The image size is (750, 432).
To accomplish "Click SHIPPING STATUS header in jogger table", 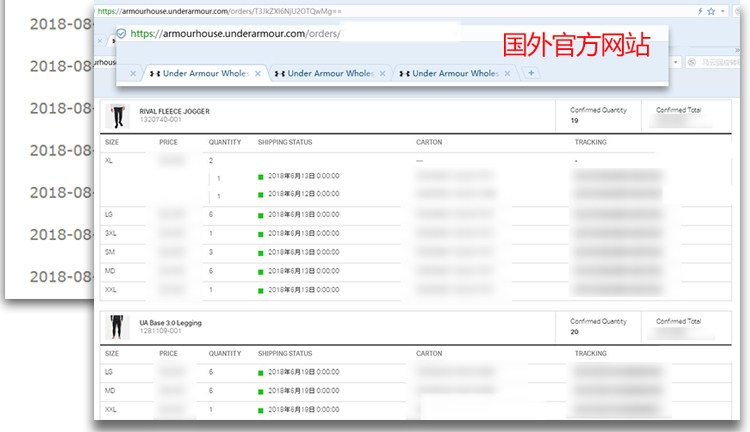I will 285,142.
